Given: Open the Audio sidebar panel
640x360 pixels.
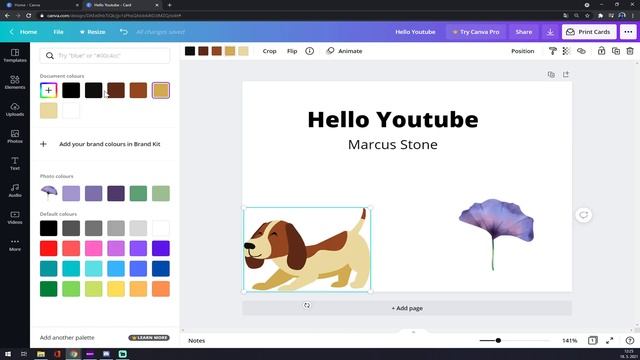Looking at the screenshot, I should coord(15,190).
